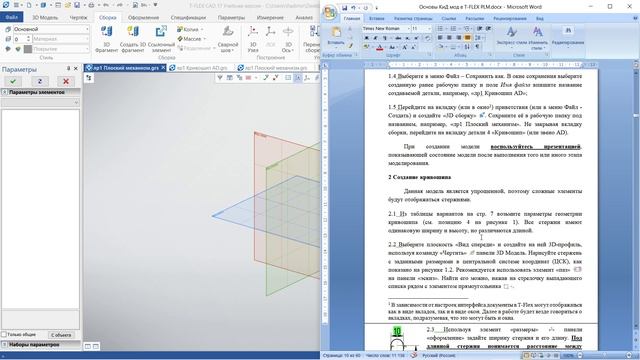This screenshot has height=360, width=640.
Task: Click the text highlight color swatch in Word
Action: [x=367, y=47]
